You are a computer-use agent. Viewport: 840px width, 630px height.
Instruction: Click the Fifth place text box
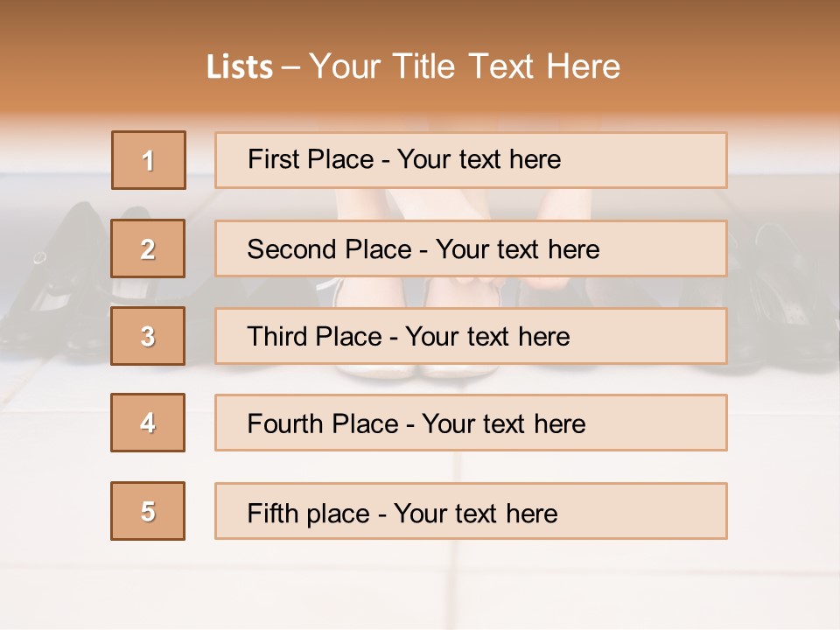pos(471,510)
